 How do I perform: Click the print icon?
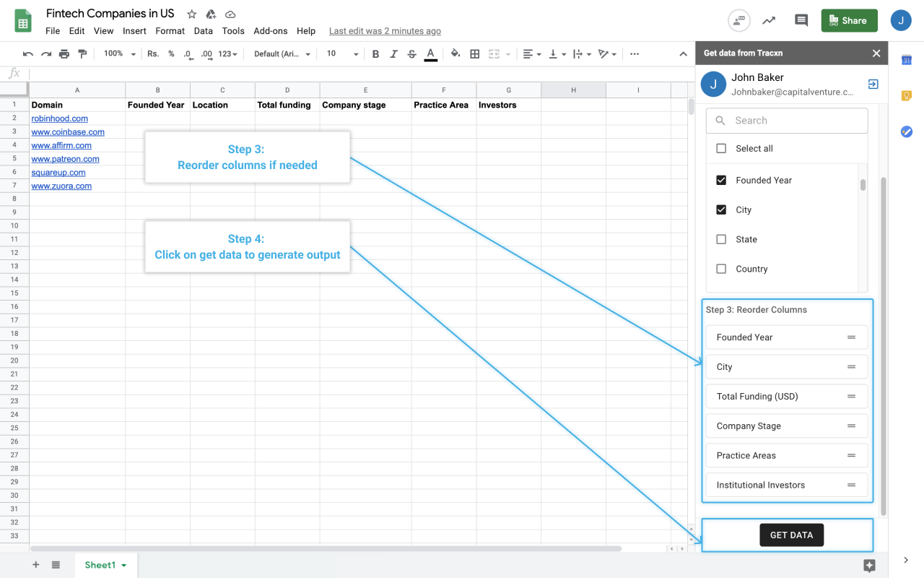click(64, 54)
